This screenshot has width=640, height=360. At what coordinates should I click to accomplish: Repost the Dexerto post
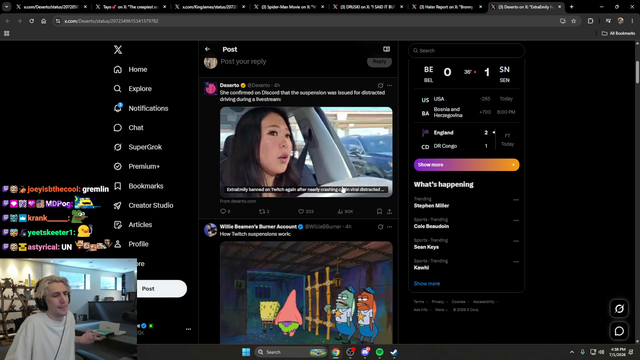[262, 211]
